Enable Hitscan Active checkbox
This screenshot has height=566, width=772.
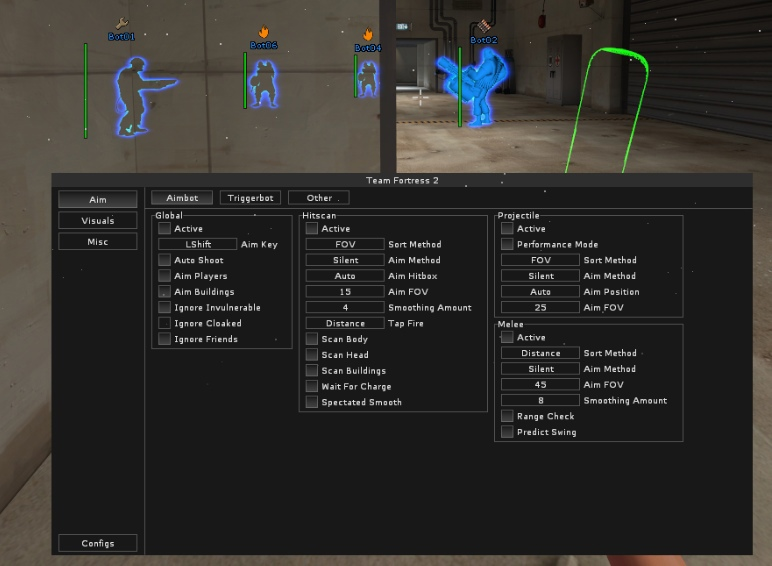(312, 228)
